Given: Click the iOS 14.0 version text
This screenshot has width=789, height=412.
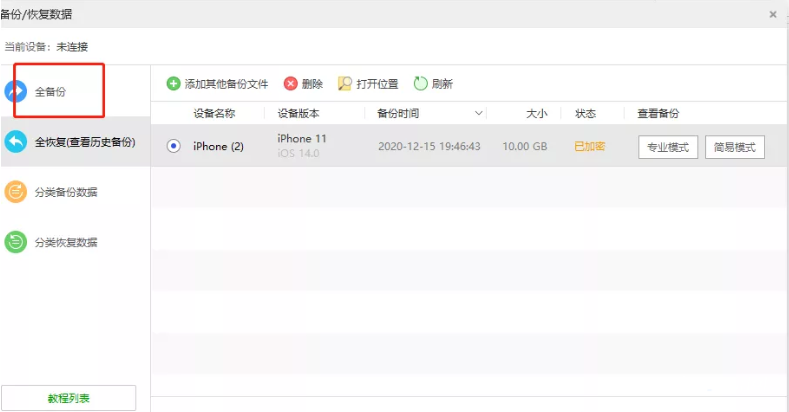Looking at the screenshot, I should 298,153.
